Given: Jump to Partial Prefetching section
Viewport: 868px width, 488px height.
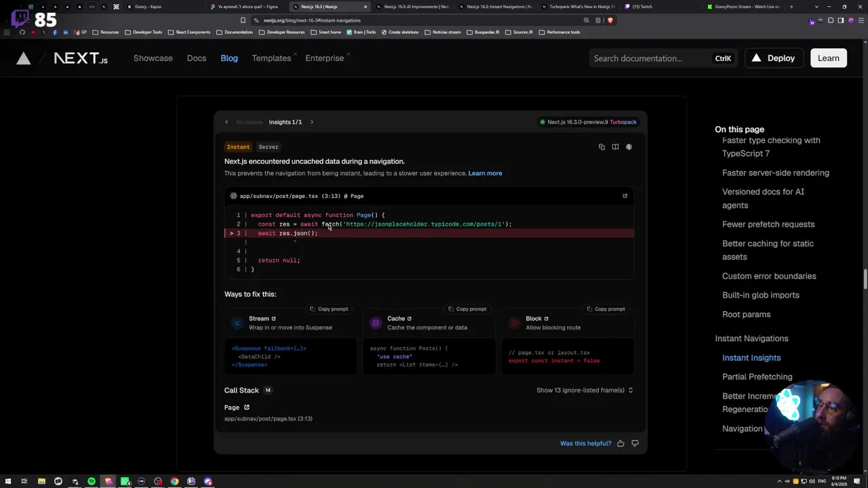Looking at the screenshot, I should [x=757, y=377].
